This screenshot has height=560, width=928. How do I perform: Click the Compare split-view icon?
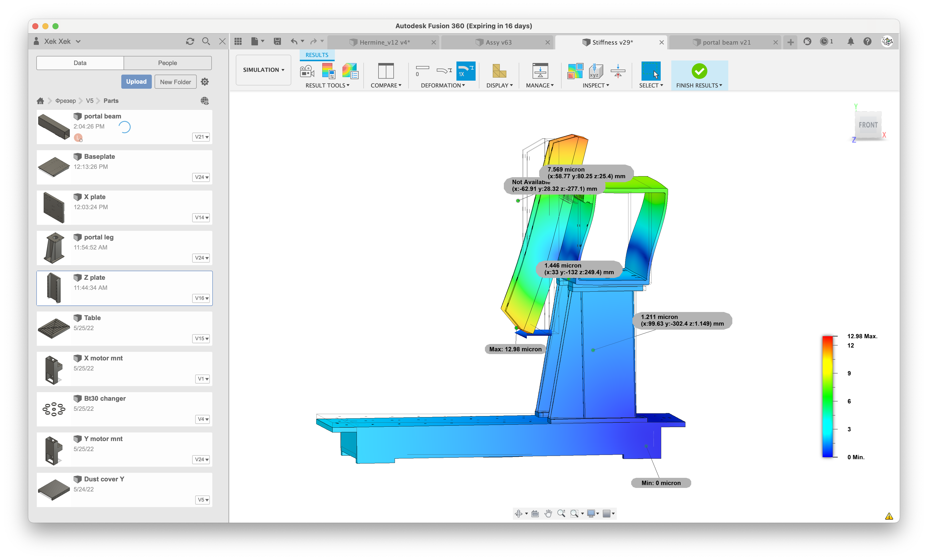pos(386,71)
